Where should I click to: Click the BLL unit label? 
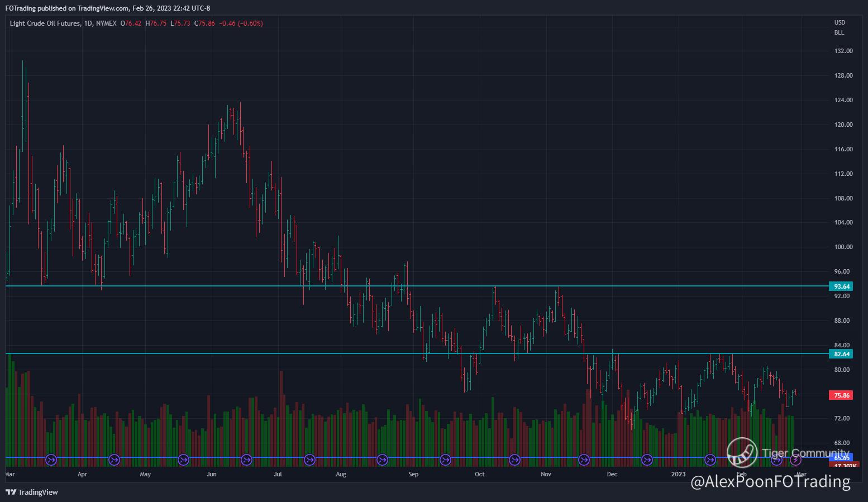(839, 33)
